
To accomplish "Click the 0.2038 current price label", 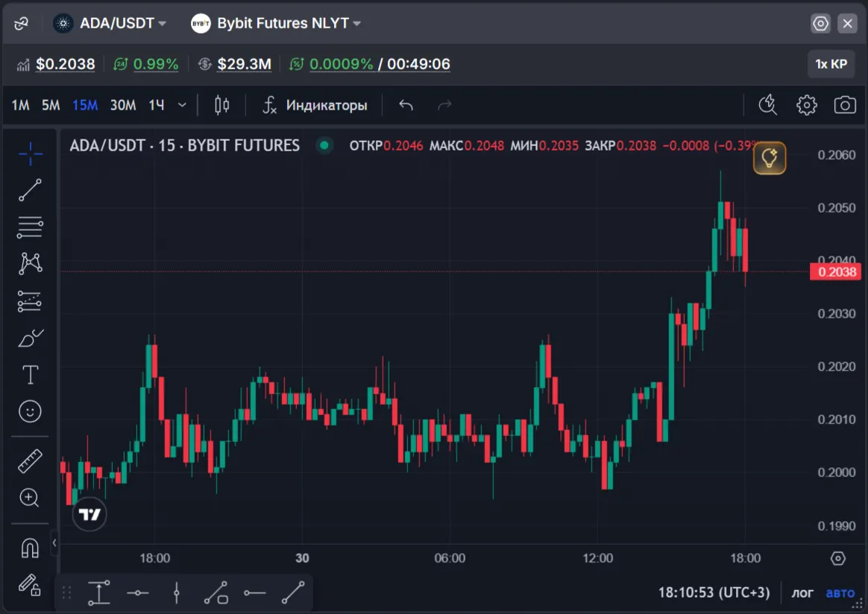I will point(837,271).
